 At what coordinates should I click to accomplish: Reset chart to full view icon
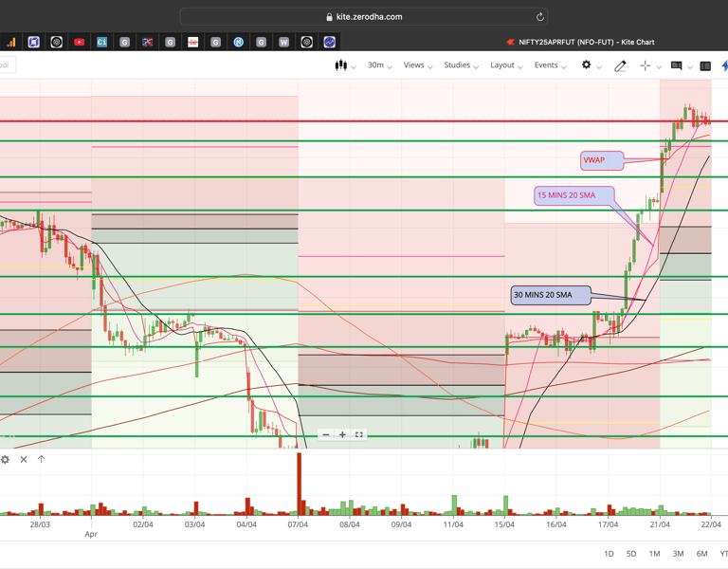click(x=359, y=434)
